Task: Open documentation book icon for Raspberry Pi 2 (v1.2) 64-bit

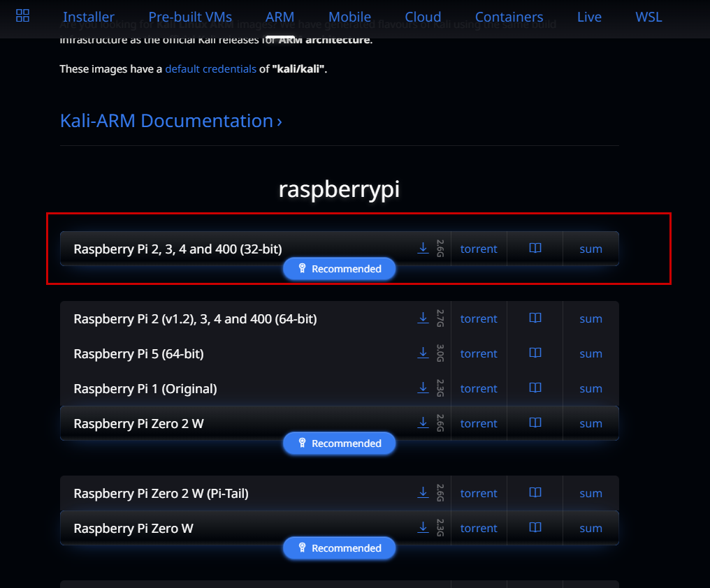Action: tap(535, 318)
